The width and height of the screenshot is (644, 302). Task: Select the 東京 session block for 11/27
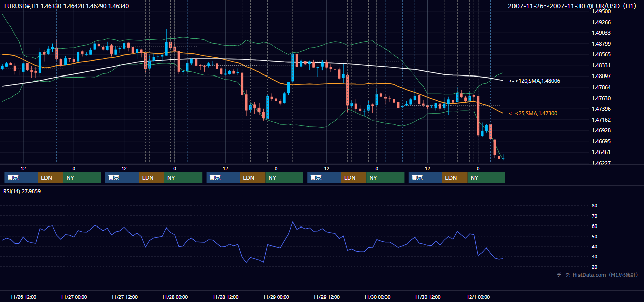(122, 178)
